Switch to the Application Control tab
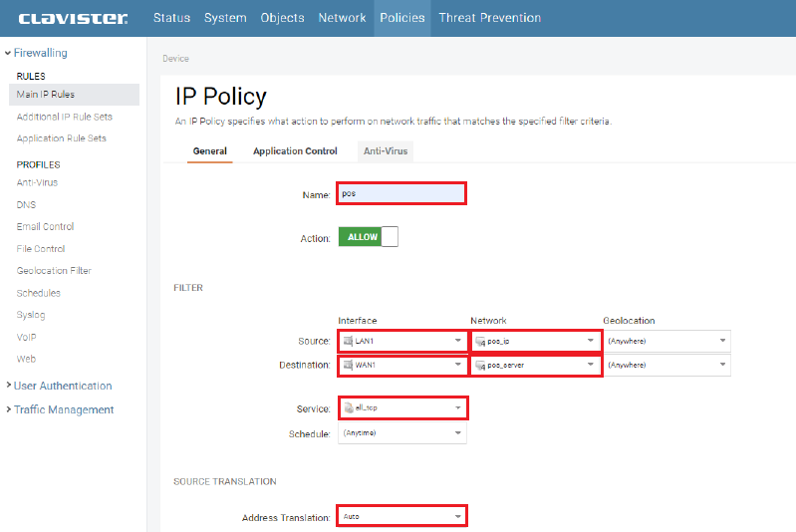 pos(295,151)
